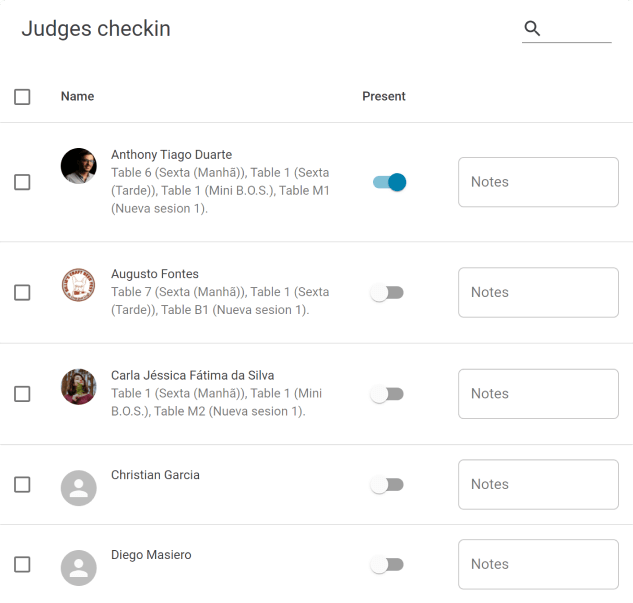Turn off Anthony Tiago Duarte's present toggle
633x603 pixels.
(388, 182)
